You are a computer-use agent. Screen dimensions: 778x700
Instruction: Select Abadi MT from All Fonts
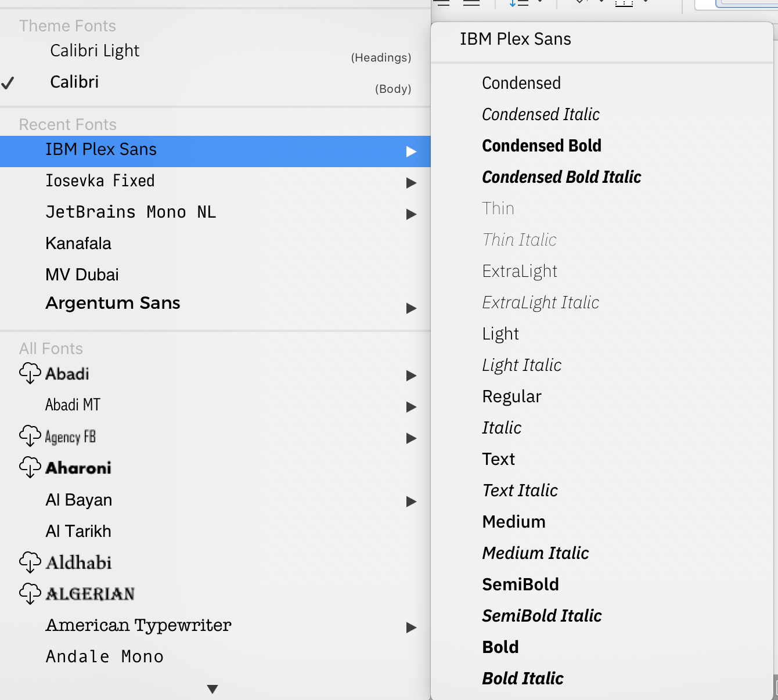(x=73, y=405)
